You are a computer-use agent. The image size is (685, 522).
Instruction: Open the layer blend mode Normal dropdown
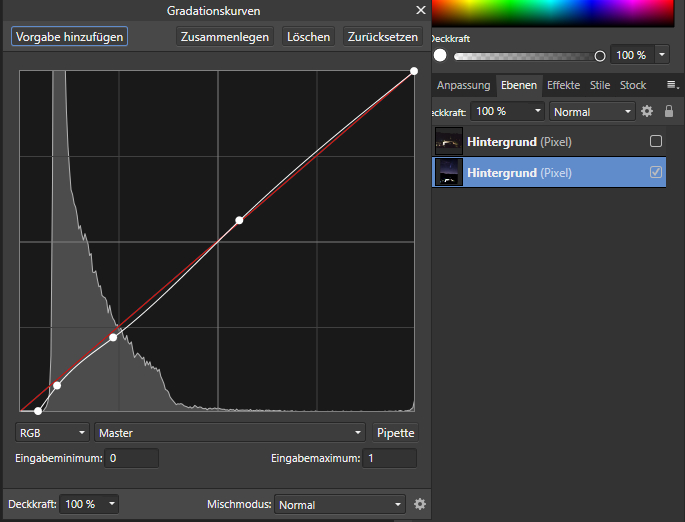point(592,112)
